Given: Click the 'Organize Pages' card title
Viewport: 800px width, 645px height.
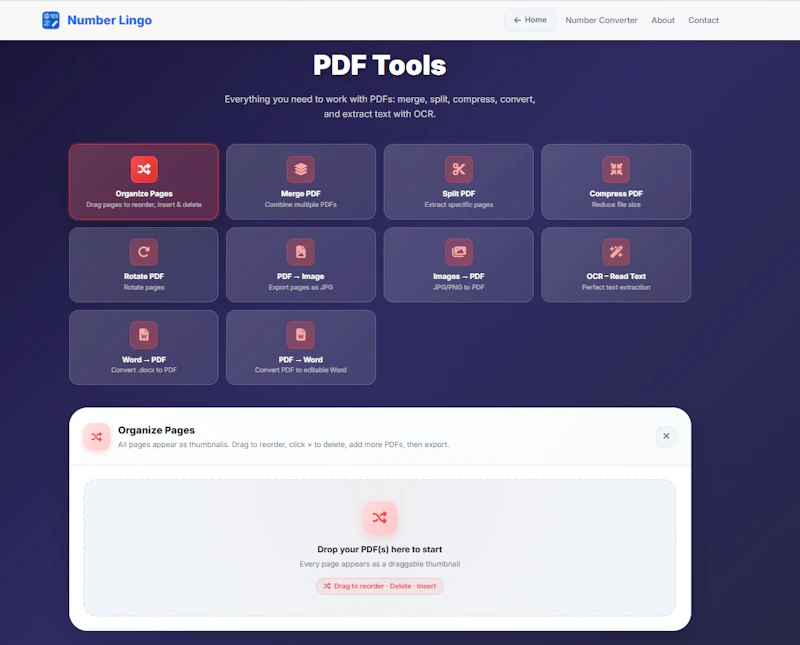Looking at the screenshot, I should (144, 193).
